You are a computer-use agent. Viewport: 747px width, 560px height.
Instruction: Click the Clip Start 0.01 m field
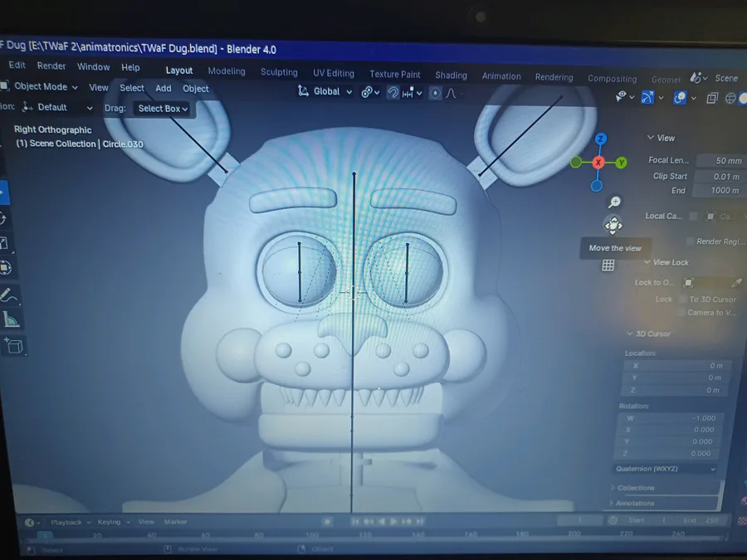[x=720, y=177]
